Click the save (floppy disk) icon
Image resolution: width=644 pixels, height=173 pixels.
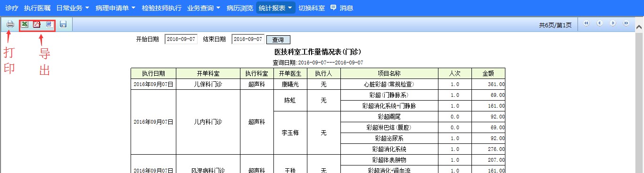(x=63, y=24)
